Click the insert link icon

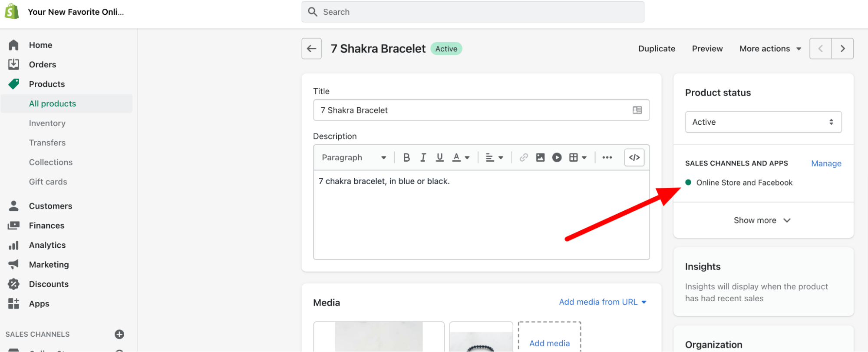(x=524, y=157)
